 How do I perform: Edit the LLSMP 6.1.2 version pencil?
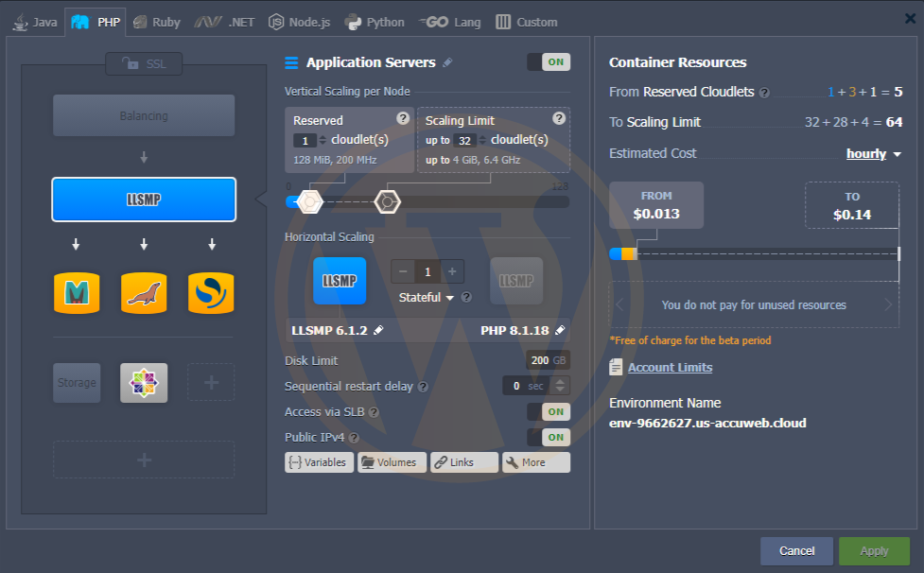click(379, 330)
